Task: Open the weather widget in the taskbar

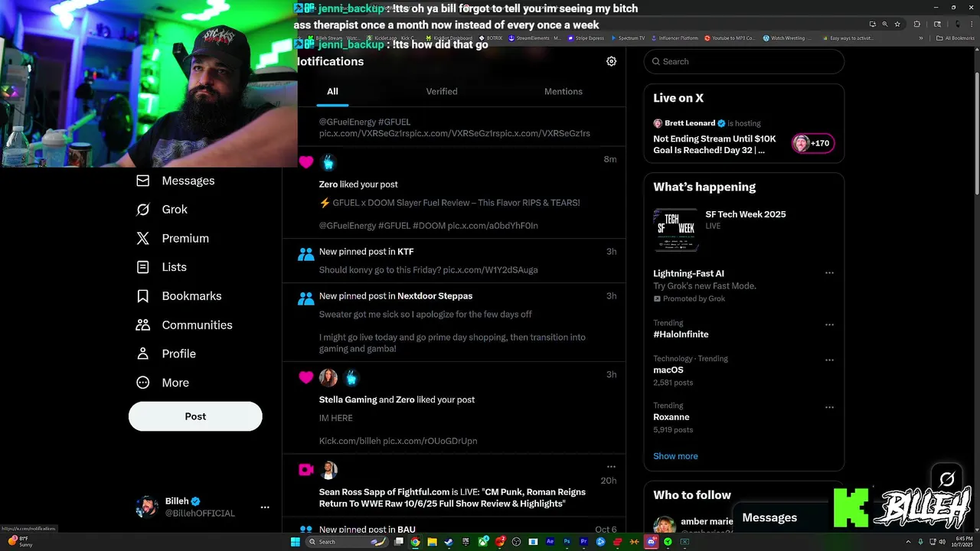Action: [x=20, y=542]
